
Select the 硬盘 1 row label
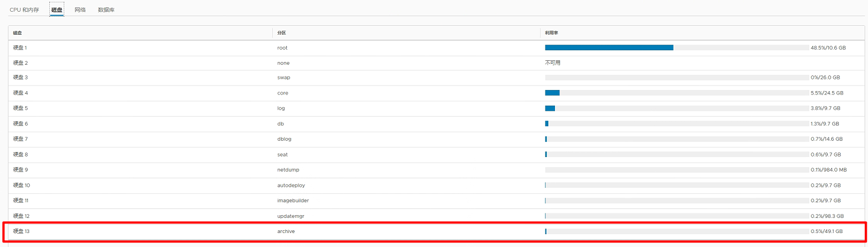[x=20, y=48]
